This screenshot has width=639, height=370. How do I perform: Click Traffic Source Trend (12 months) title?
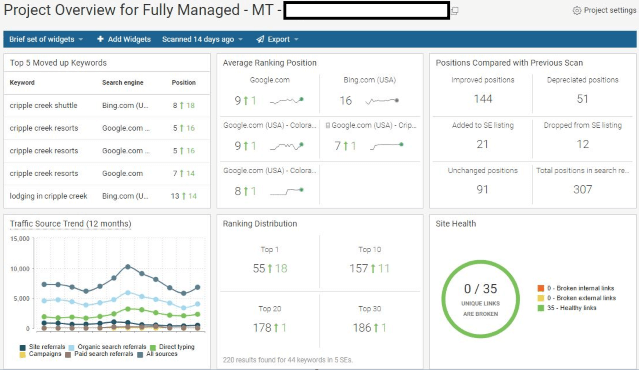tap(71, 224)
